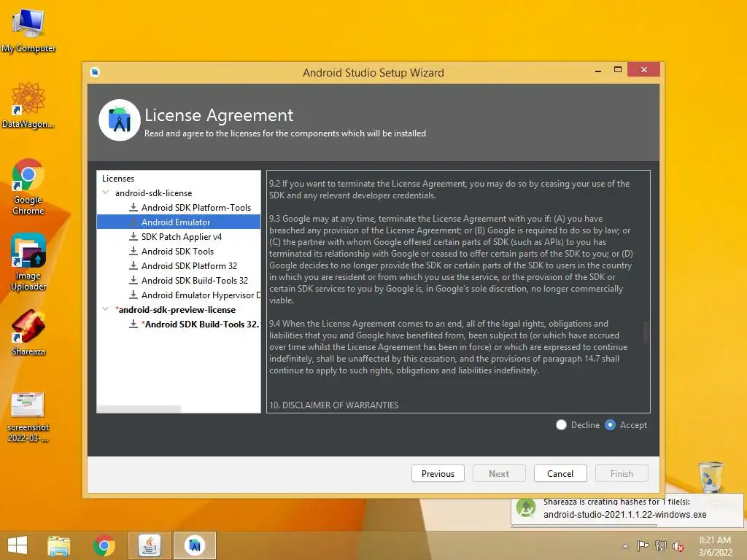Click download icon beside Android SDK Tools
747x560 pixels.
click(133, 251)
